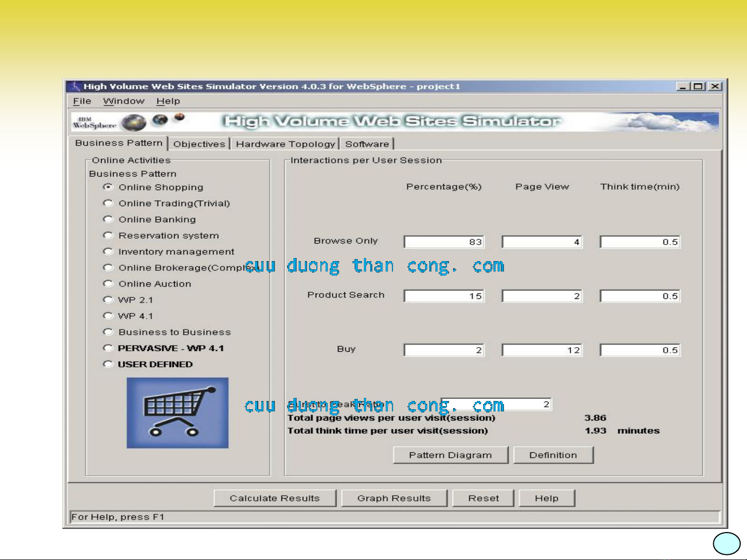The width and height of the screenshot is (747, 560).
Task: Click the large globe icon in banner
Action: pyautogui.click(x=134, y=123)
